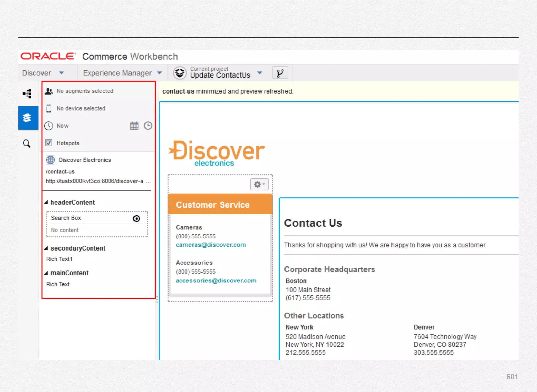Click the cameras@discover.com email link
The image size is (537, 392).
[211, 245]
